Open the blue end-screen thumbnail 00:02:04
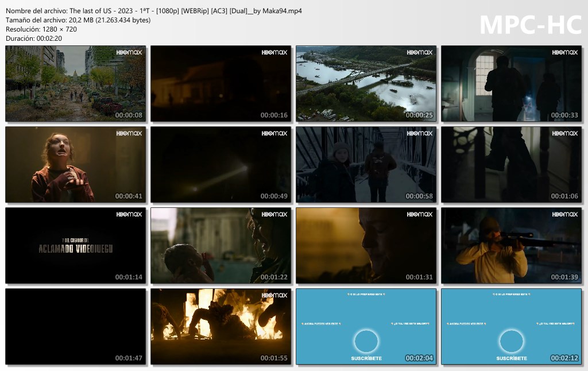Image resolution: width=588 pixels, height=371 pixels. [x=366, y=327]
